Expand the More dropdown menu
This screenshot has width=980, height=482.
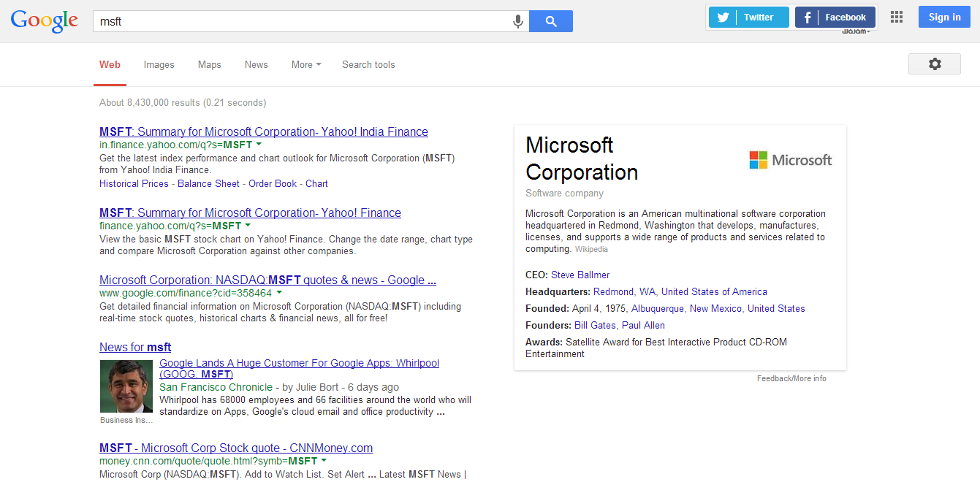coord(306,64)
